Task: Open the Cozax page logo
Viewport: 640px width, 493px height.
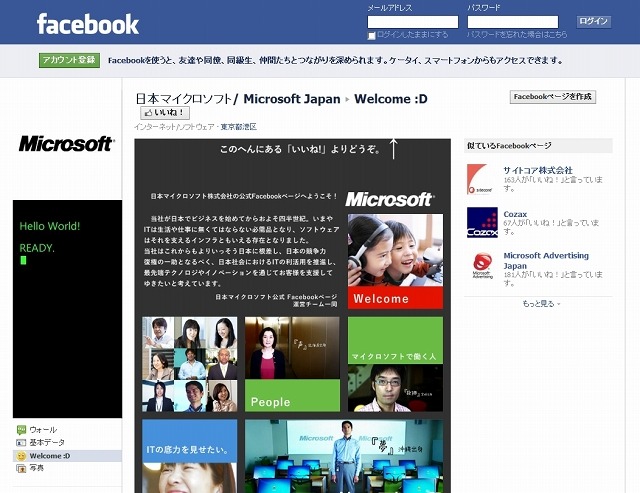Action: [x=482, y=222]
